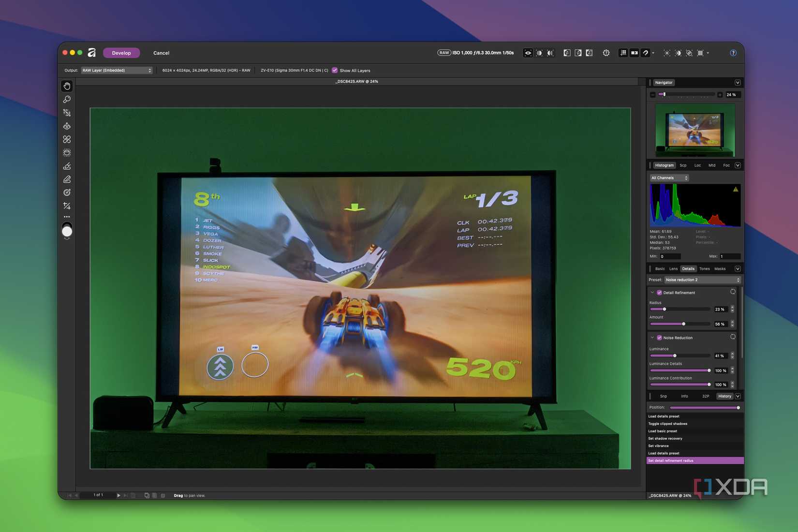
Task: Toggle show clipped tones icon
Action: pyautogui.click(x=689, y=53)
